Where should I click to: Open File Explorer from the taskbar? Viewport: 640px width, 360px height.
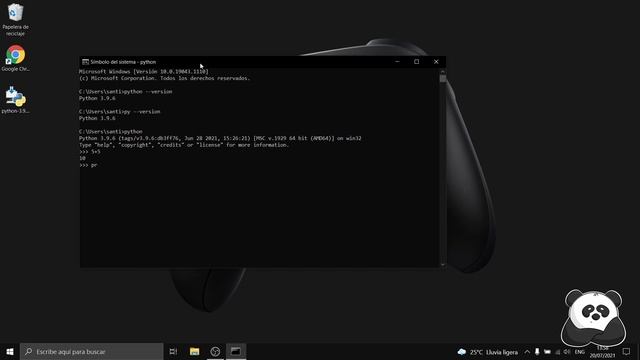[x=194, y=351]
